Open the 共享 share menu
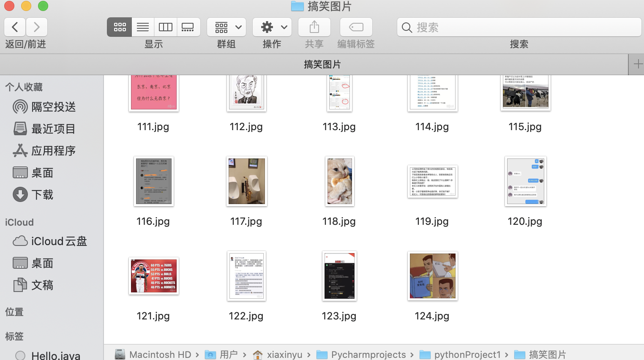The width and height of the screenshot is (644, 360). click(314, 27)
